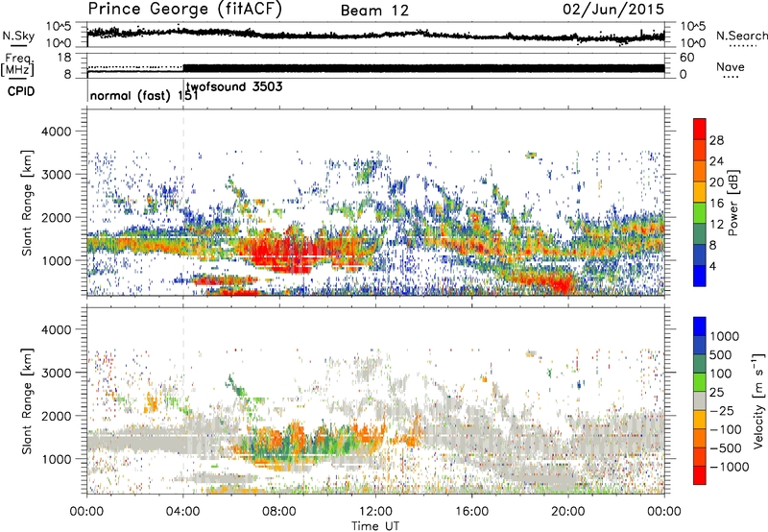Click the '4' power colorbar tick label

click(713, 267)
